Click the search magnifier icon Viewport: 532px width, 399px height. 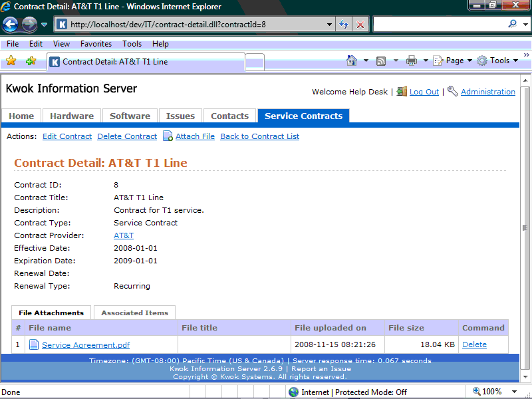click(512, 24)
